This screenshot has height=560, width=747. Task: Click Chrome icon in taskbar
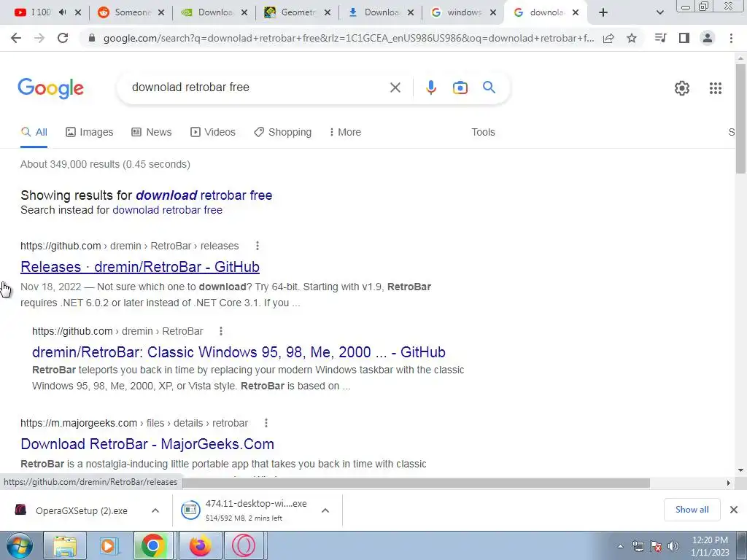153,545
